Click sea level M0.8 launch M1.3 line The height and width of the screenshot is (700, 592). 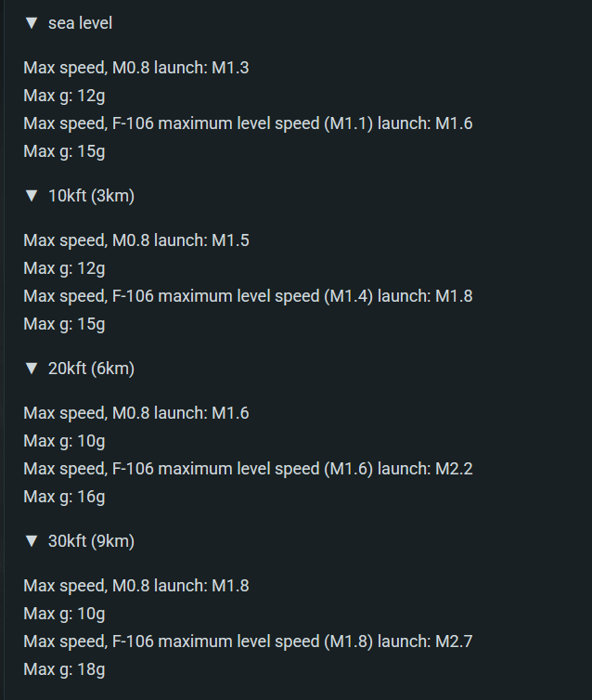pos(136,68)
